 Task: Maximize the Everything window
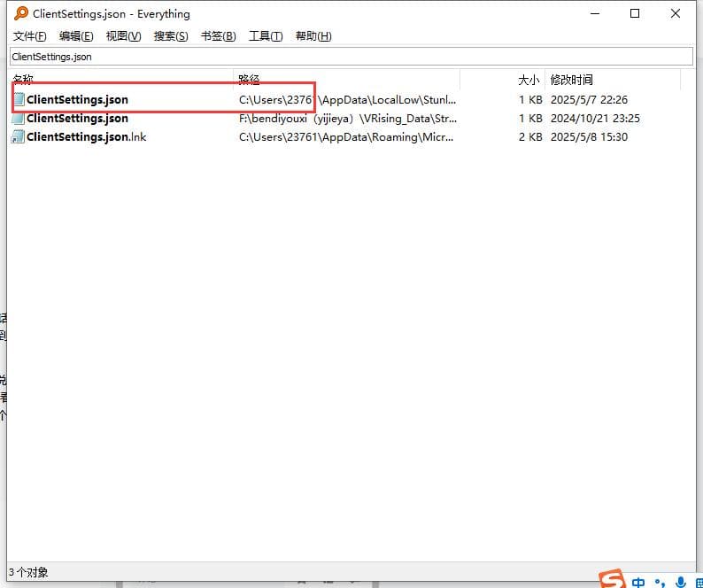pos(635,14)
